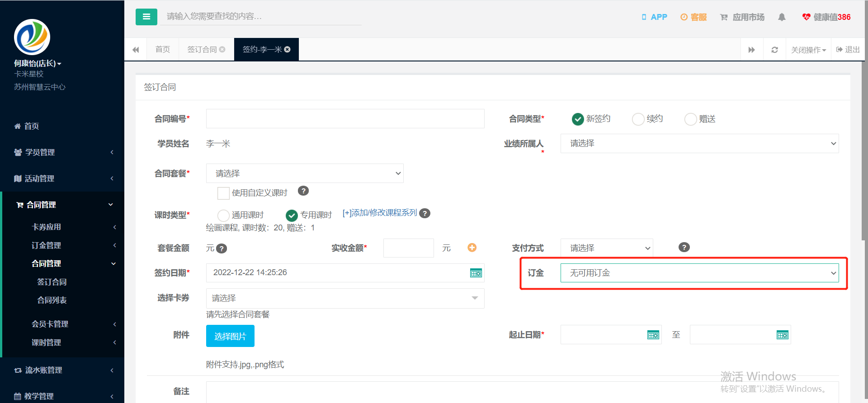Click the school logo avatar

pyautogui.click(x=32, y=37)
